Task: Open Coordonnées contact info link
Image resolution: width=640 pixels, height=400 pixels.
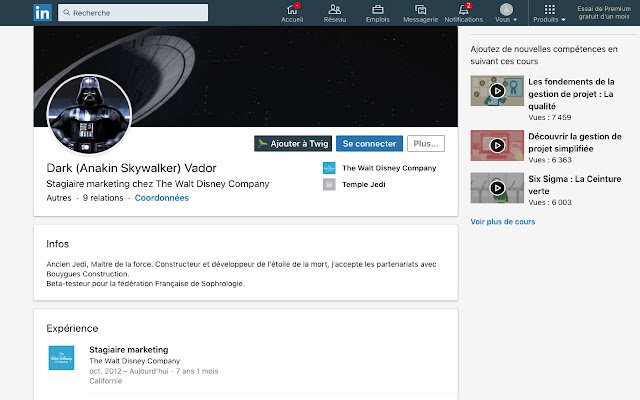Action: click(162, 198)
